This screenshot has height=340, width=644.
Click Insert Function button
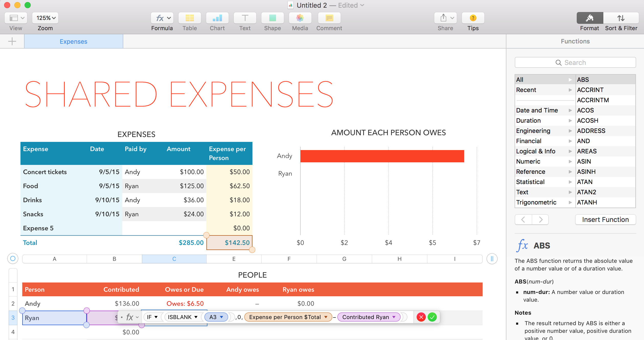pyautogui.click(x=605, y=220)
